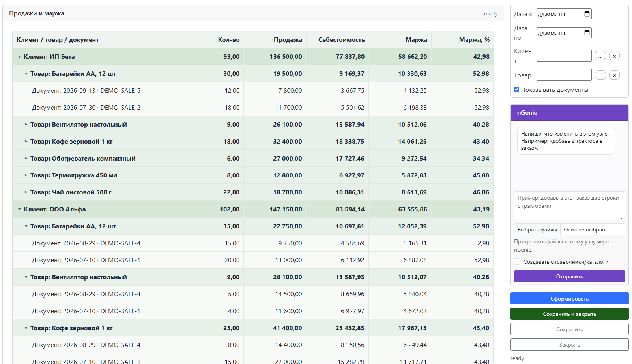Enable 'Создавать справочники/каталоги' checkbox
The height and width of the screenshot is (364, 632).
point(517,261)
